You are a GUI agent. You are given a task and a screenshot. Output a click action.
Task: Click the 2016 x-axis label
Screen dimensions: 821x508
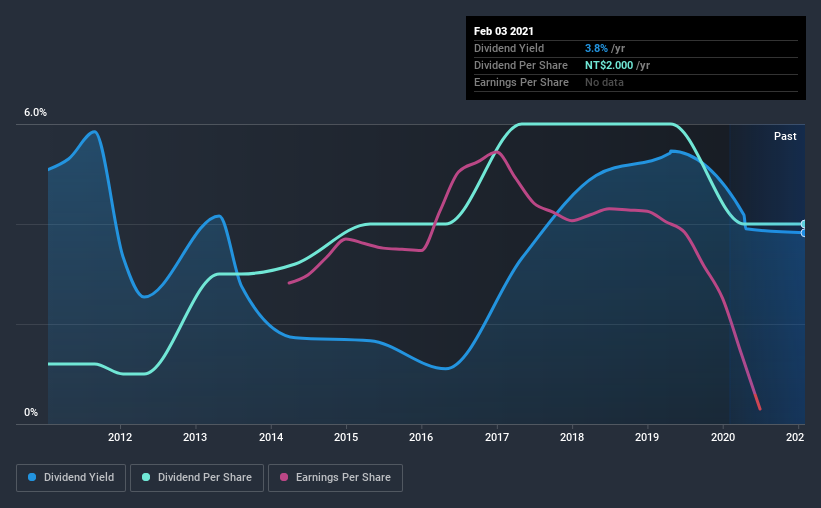[421, 437]
